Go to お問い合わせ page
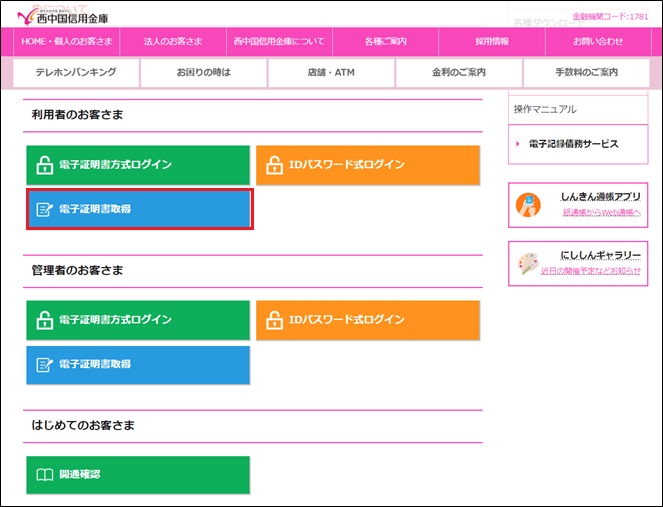 pyautogui.click(x=598, y=41)
